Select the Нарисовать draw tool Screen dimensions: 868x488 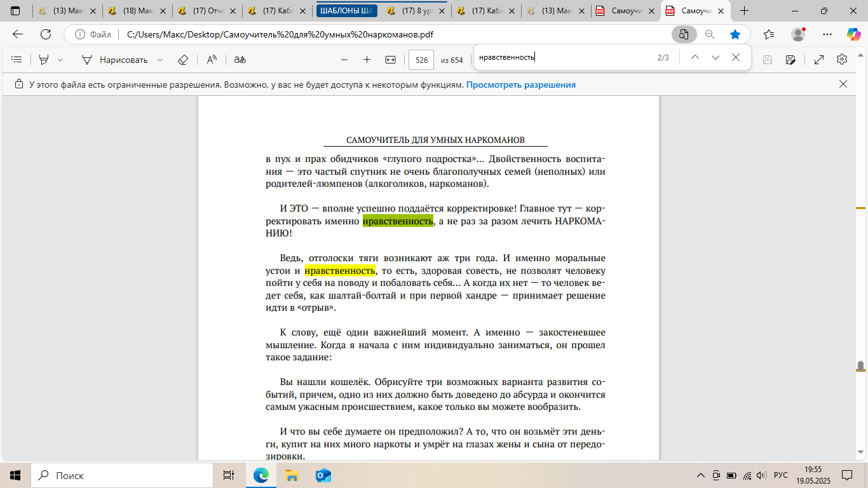[x=114, y=60]
